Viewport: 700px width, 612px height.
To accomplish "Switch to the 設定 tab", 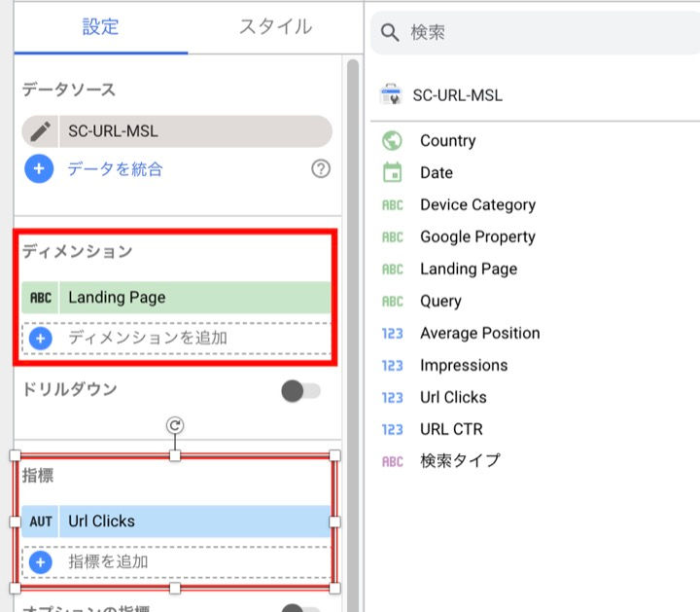I will [x=100, y=27].
